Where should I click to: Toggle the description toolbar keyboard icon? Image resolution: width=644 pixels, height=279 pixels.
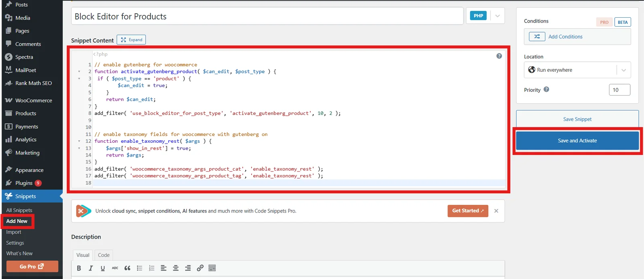[x=212, y=268]
